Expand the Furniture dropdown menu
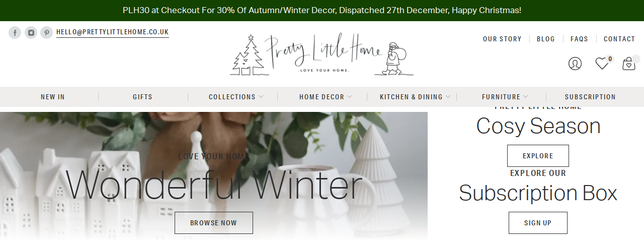Screen dimensions: 644x242 coord(505,97)
